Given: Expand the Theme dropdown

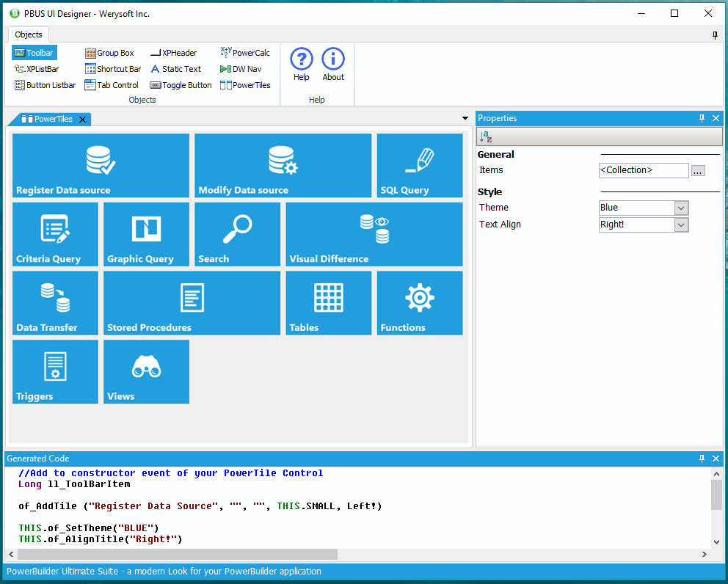Looking at the screenshot, I should [681, 208].
